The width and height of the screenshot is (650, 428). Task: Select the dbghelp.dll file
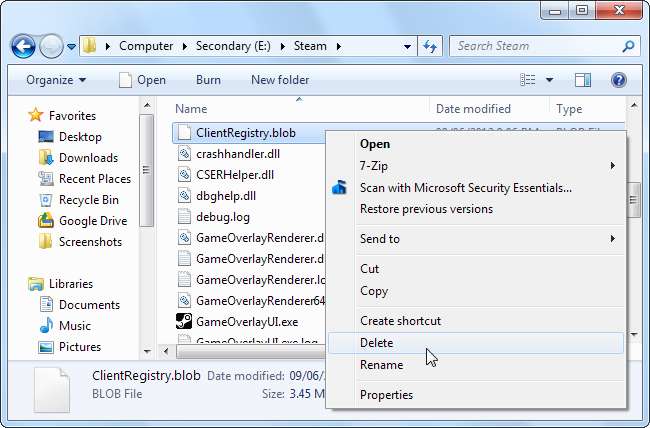[226, 196]
